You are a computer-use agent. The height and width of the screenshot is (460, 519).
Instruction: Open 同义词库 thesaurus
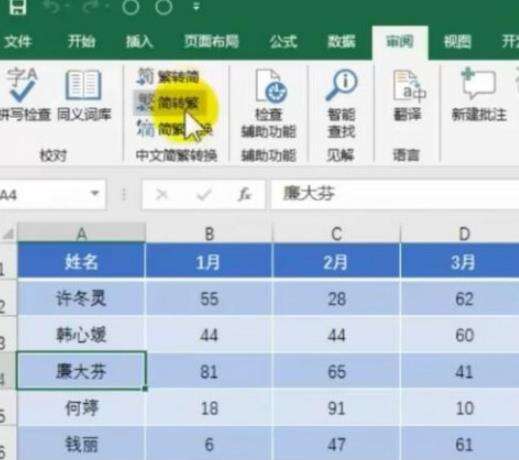(x=84, y=94)
